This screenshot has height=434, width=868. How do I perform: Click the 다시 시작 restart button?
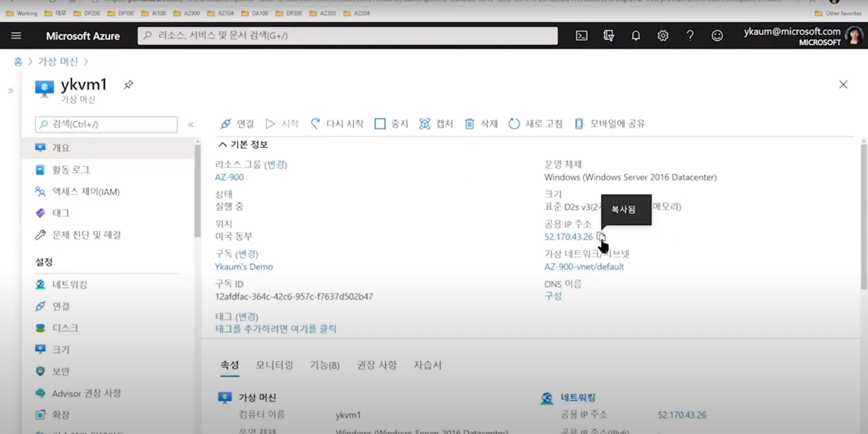(x=337, y=123)
